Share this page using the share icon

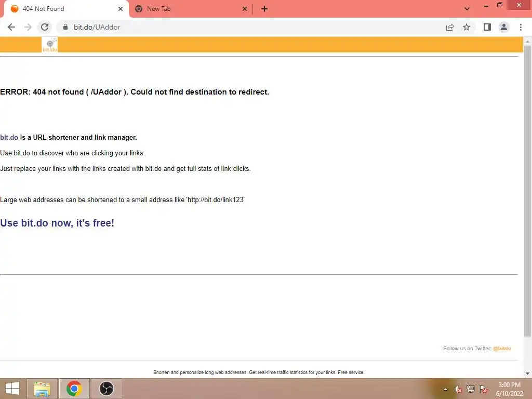450,27
